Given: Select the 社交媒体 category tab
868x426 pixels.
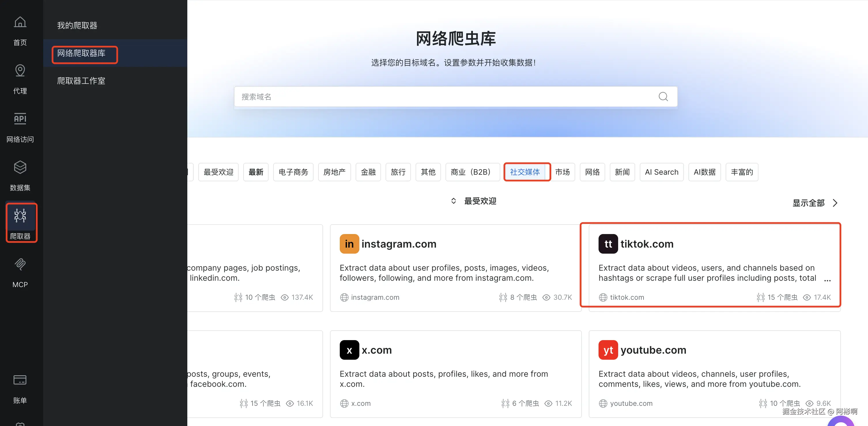Looking at the screenshot, I should [525, 172].
